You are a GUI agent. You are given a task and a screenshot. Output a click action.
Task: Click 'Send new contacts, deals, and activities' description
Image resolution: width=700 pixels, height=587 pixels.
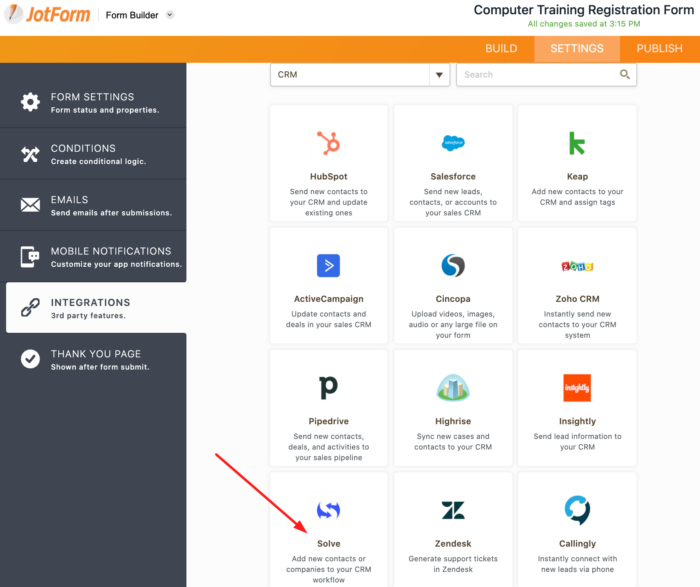[x=329, y=447]
